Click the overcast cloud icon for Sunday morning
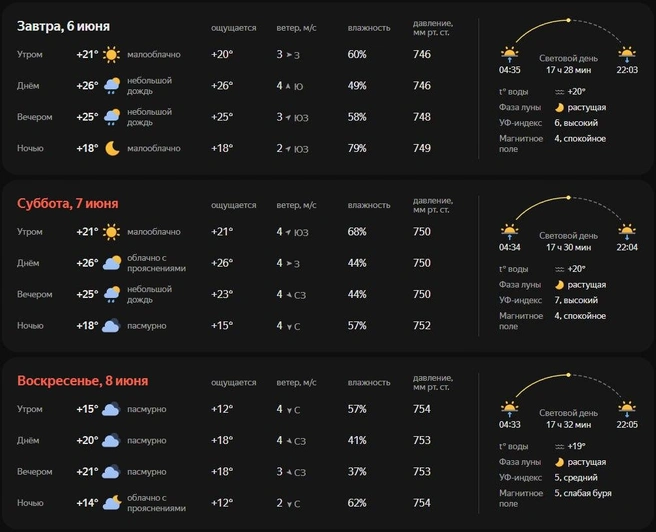Viewport: 656px width, 532px height. 111,409
